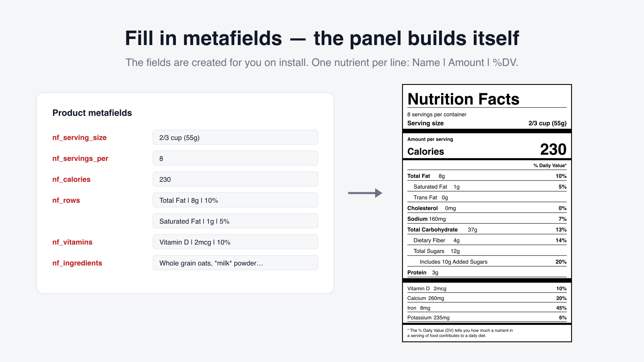Click the Nutrition Facts panel title
Viewport: 644px width, 362px height.
coord(463,99)
